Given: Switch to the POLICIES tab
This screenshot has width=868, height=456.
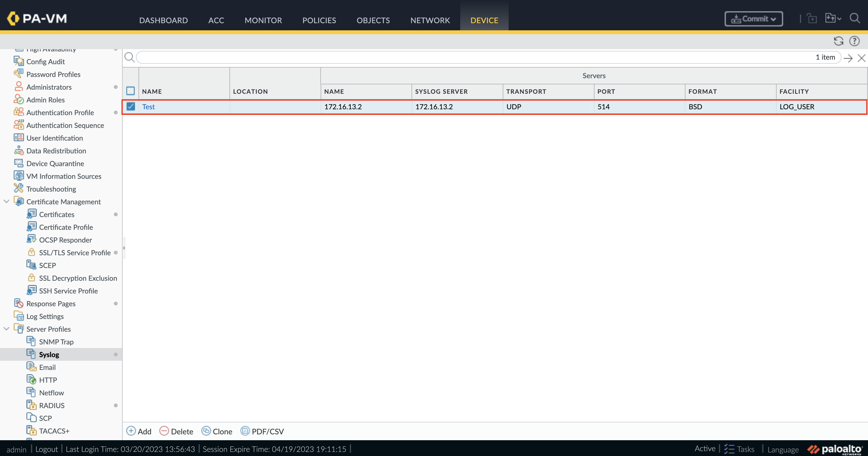Looking at the screenshot, I should [x=319, y=20].
